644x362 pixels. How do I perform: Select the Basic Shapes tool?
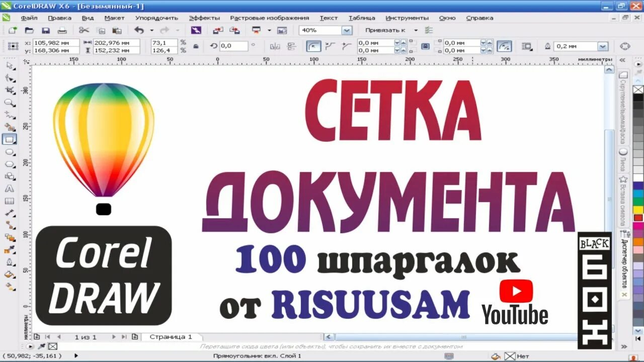[x=10, y=176]
